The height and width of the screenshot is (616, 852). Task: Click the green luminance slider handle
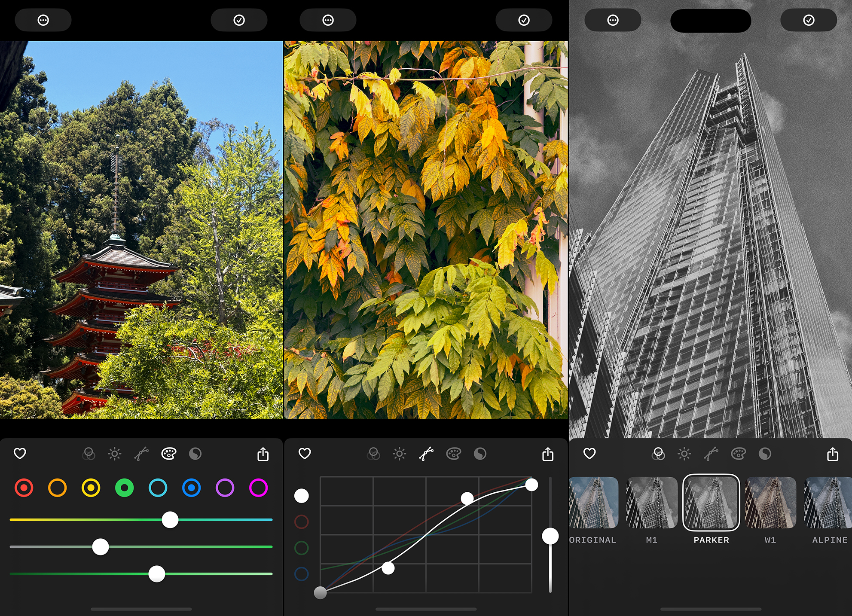pyautogui.click(x=157, y=574)
